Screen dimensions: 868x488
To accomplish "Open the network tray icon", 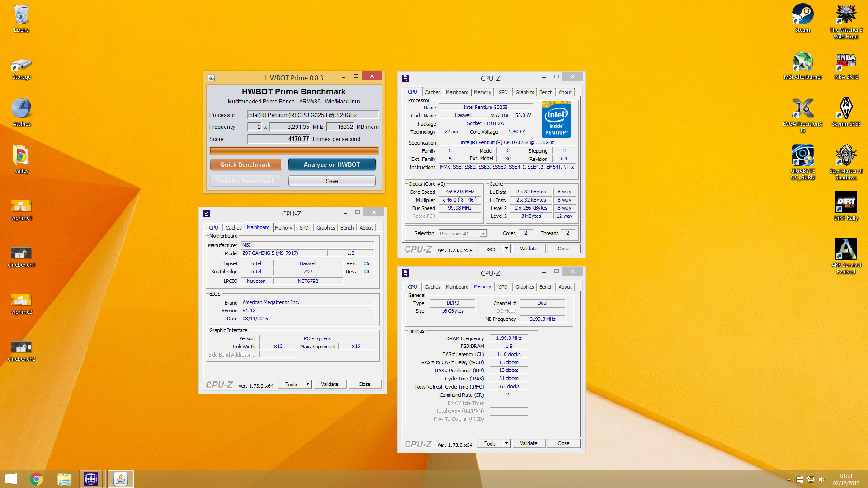I will pos(811,479).
